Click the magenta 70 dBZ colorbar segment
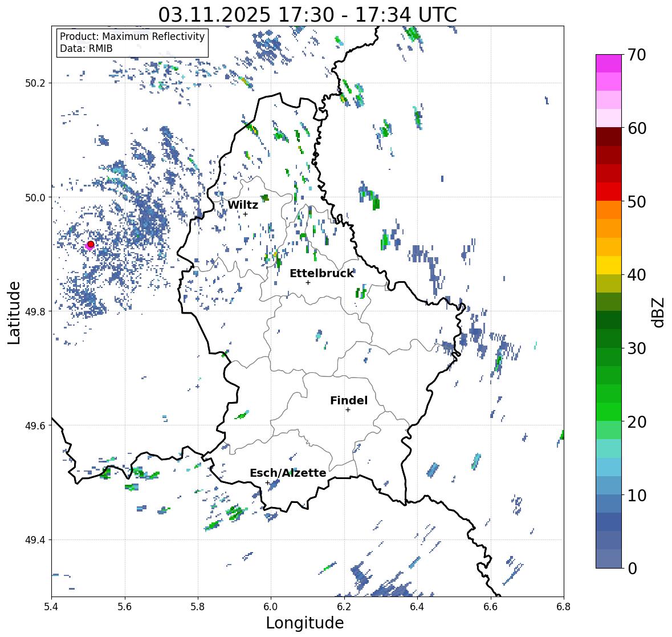This screenshot has width=672, height=637. click(609, 63)
